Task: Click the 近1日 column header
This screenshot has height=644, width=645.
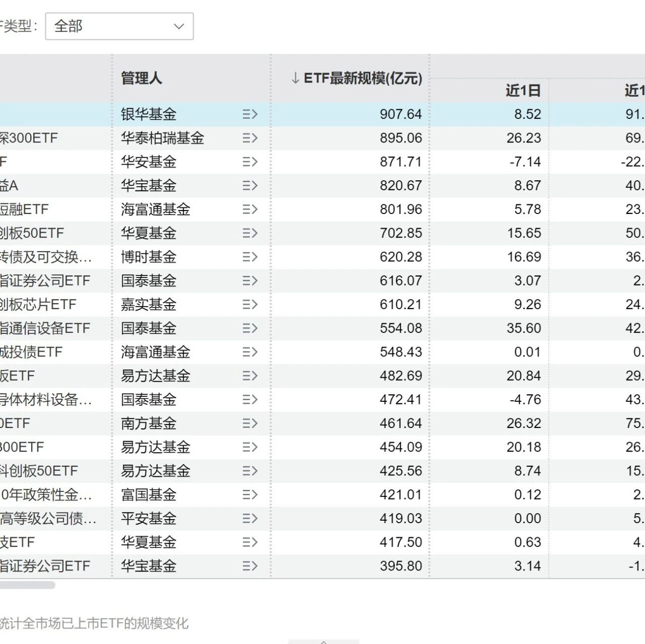Action: click(524, 91)
